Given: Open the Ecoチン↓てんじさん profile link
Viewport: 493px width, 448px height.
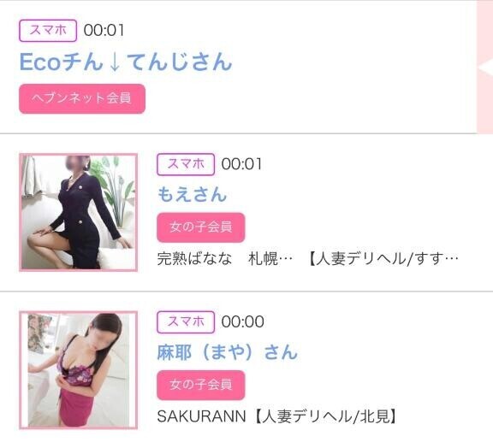Looking at the screenshot, I should (x=126, y=62).
